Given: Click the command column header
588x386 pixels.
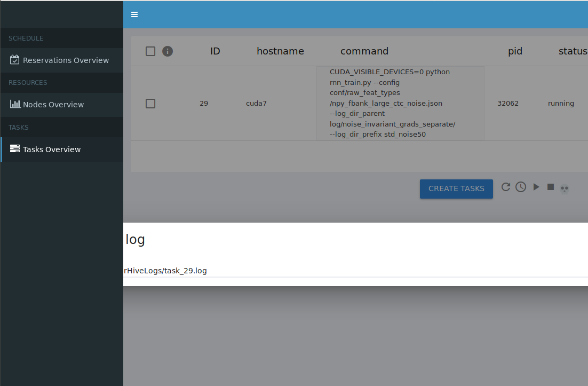Looking at the screenshot, I should click(364, 51).
